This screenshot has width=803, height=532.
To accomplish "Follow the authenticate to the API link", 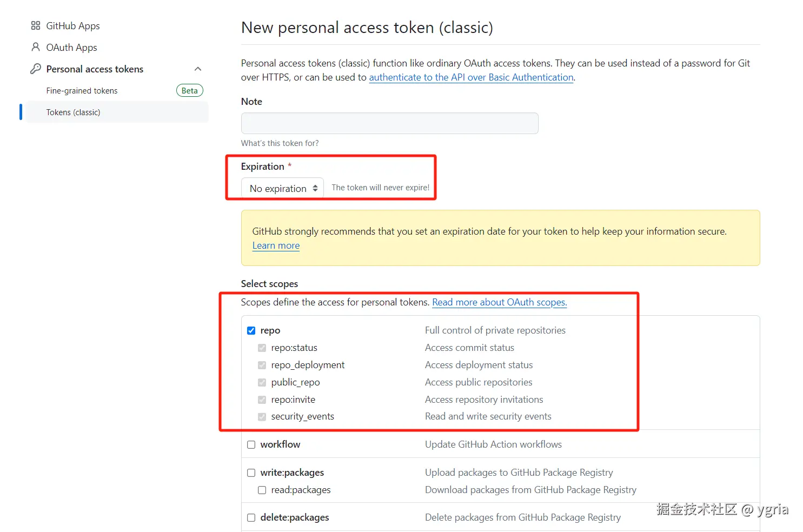I will click(471, 77).
